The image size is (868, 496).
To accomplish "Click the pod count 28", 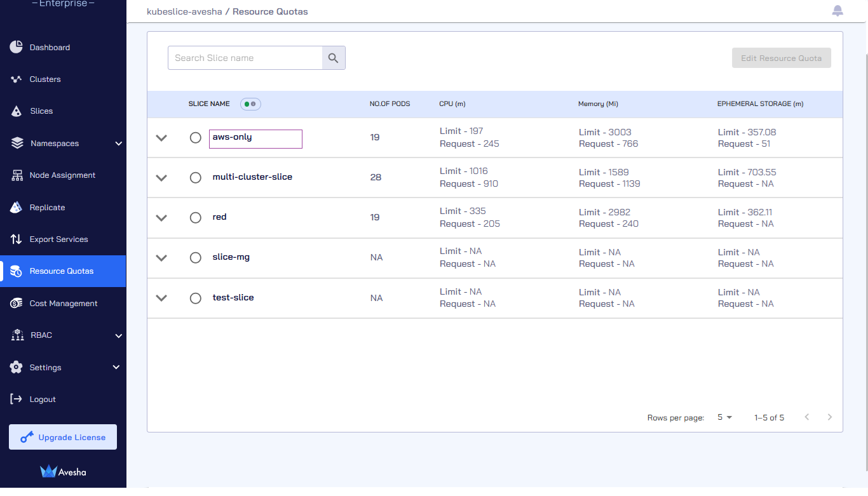I will pos(376,177).
